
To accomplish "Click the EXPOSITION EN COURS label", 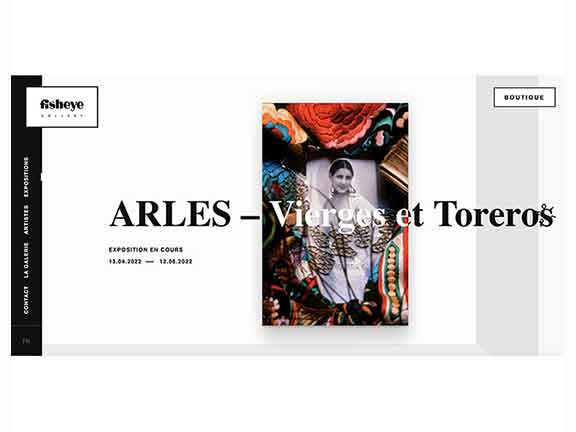I will 146,250.
